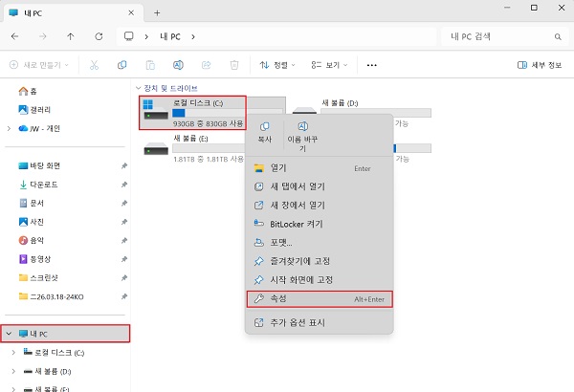Click pin icon next to 동영상
Screen dimensions: 574x392
124,259
